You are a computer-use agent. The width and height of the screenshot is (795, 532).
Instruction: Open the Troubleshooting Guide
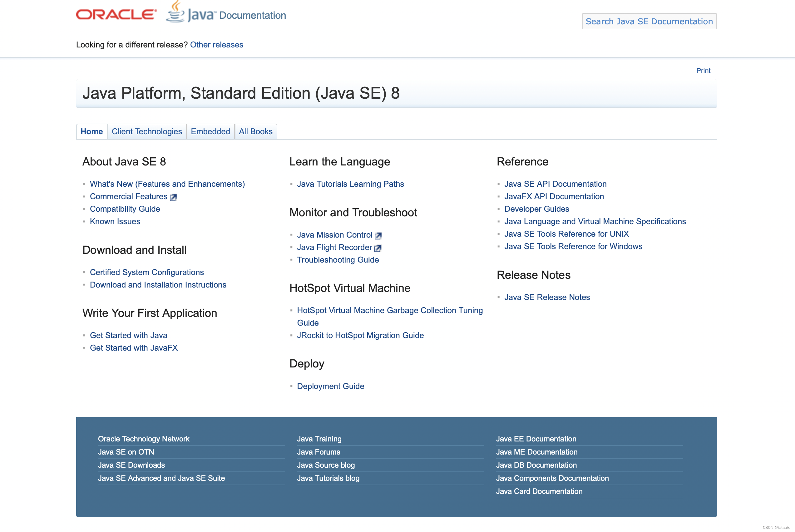click(338, 260)
